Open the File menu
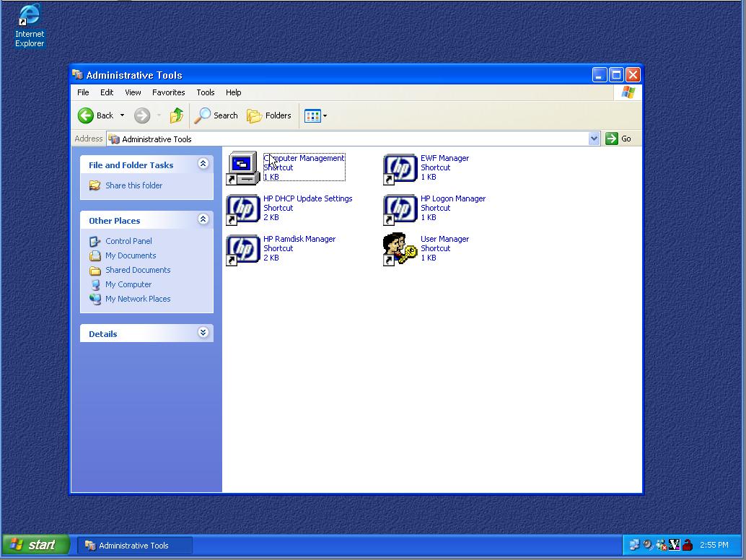 click(83, 92)
